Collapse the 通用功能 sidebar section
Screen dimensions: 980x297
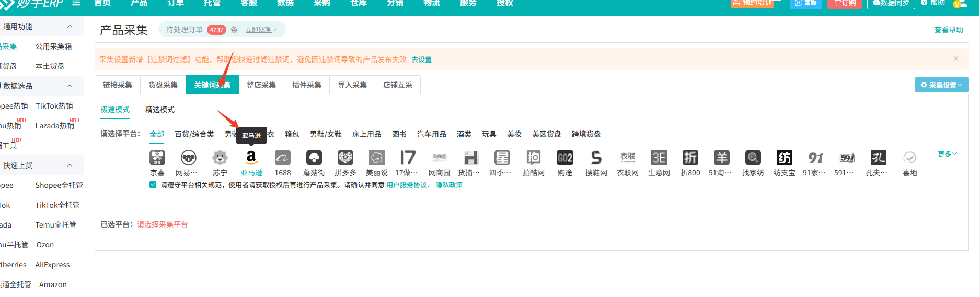70,27
